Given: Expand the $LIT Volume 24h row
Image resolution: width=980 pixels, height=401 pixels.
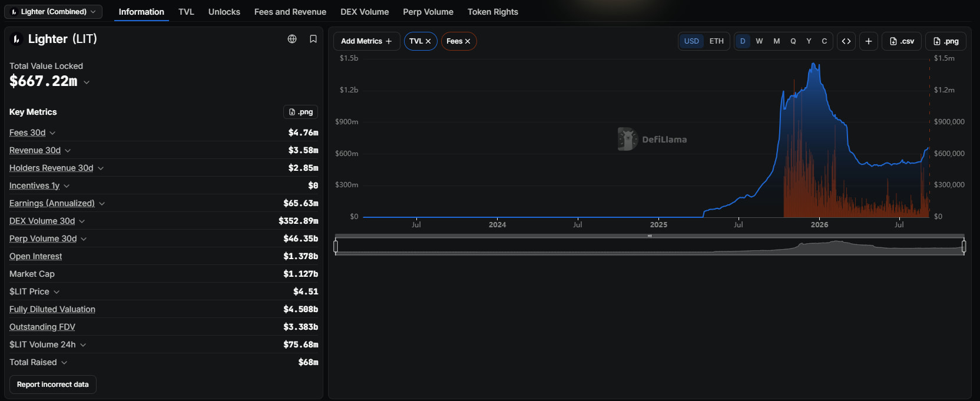Looking at the screenshot, I should pos(83,345).
